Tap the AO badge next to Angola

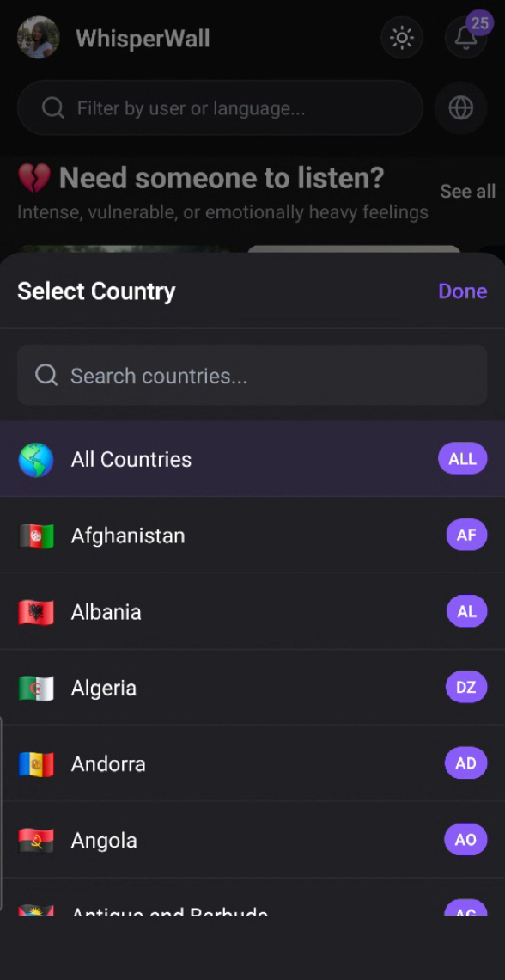point(465,840)
